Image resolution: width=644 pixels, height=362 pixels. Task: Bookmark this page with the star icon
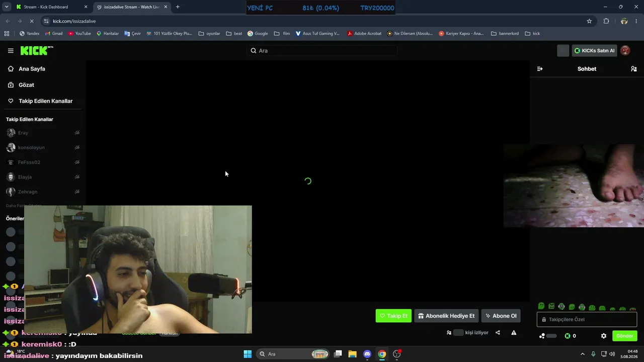[x=589, y=21]
